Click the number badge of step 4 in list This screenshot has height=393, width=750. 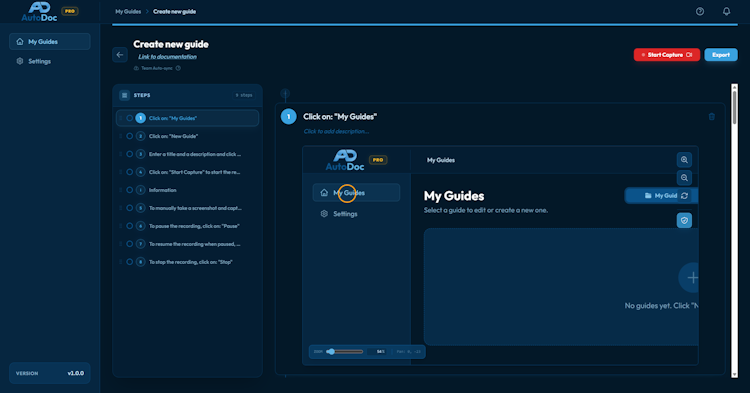(x=140, y=172)
